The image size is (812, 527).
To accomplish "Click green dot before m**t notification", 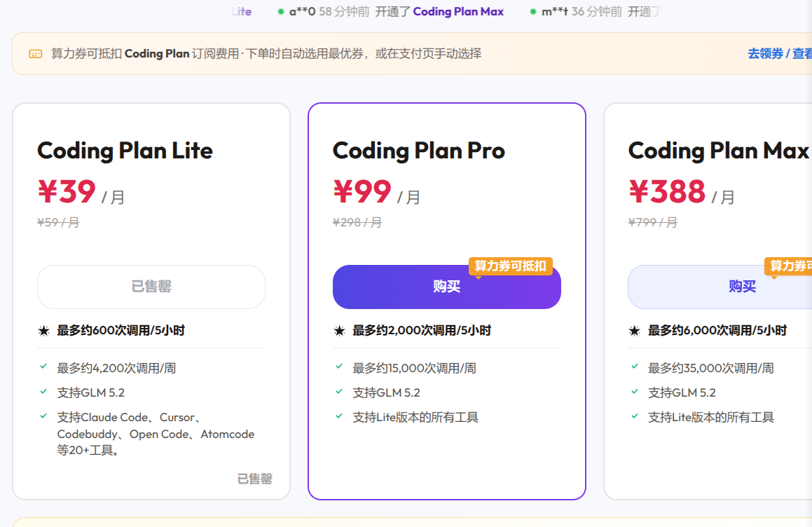I will (533, 11).
